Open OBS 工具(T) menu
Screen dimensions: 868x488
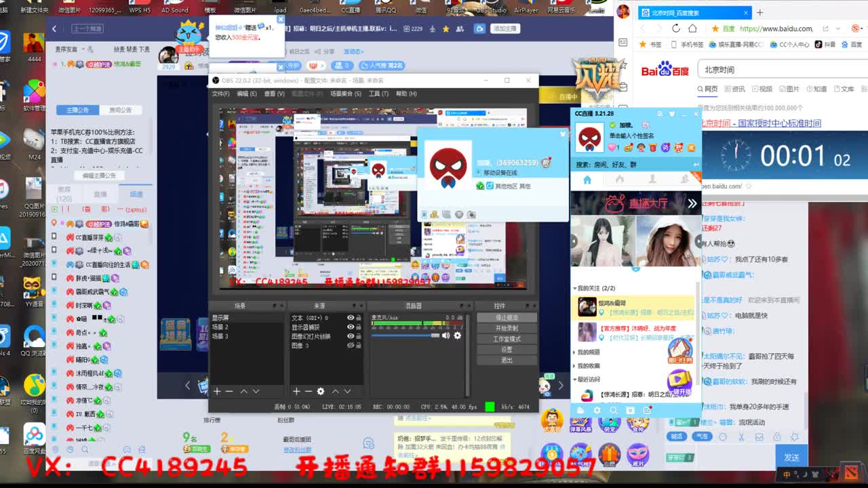[378, 94]
